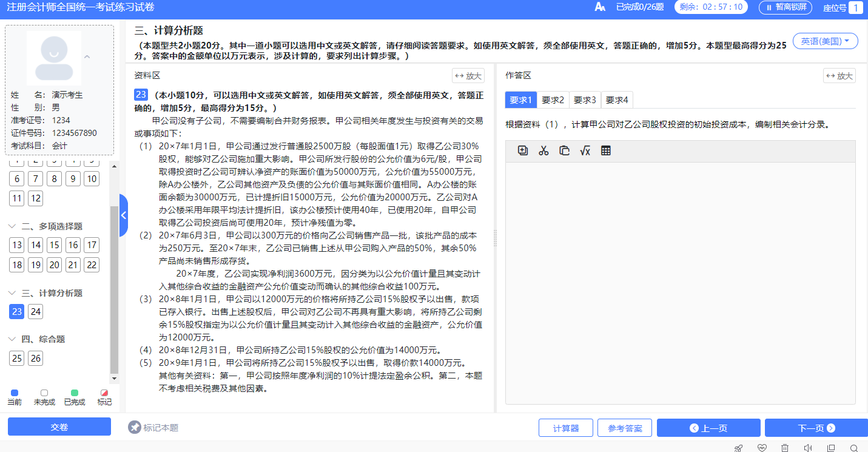
Task: Click the copy icon with plus sign
Action: pos(523,151)
